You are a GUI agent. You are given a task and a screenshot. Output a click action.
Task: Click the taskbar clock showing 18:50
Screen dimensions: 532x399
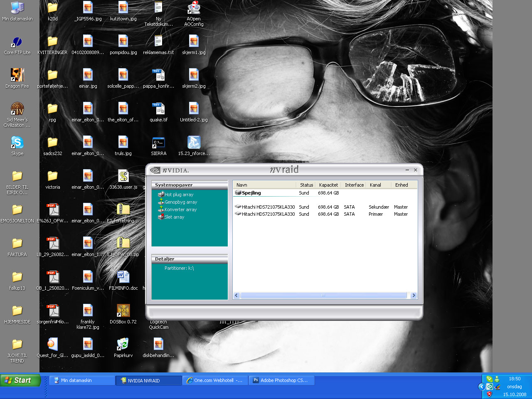[x=515, y=379]
